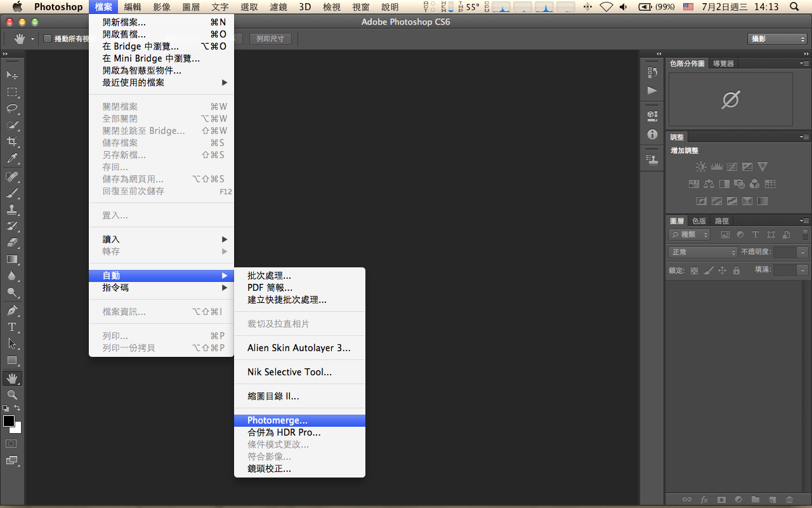
Task: Add a Hue/Saturation adjustment
Action: click(693, 184)
